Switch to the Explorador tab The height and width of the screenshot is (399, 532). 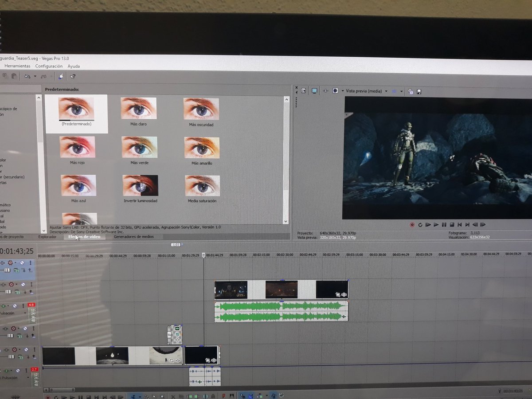(x=47, y=237)
